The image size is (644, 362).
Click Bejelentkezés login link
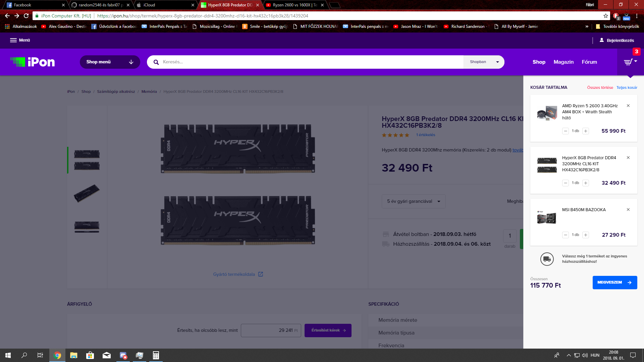pyautogui.click(x=617, y=40)
